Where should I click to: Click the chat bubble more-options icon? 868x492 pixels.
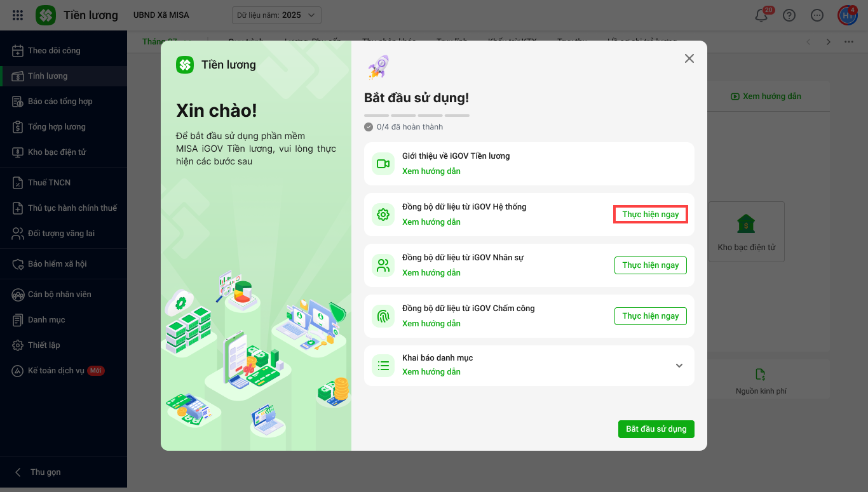[817, 15]
